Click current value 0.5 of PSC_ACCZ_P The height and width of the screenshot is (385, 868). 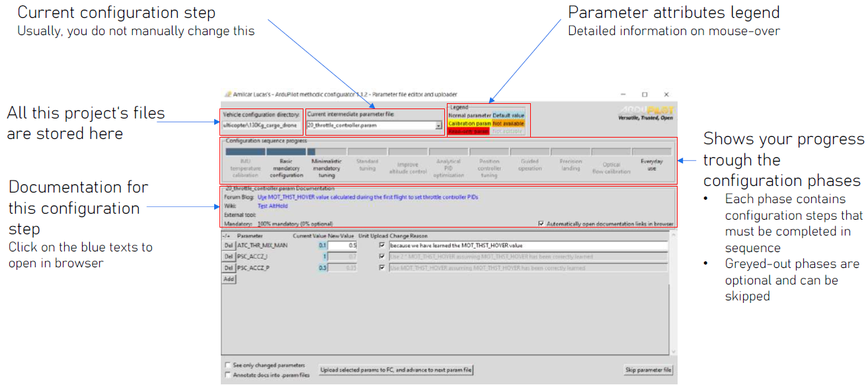pos(323,268)
